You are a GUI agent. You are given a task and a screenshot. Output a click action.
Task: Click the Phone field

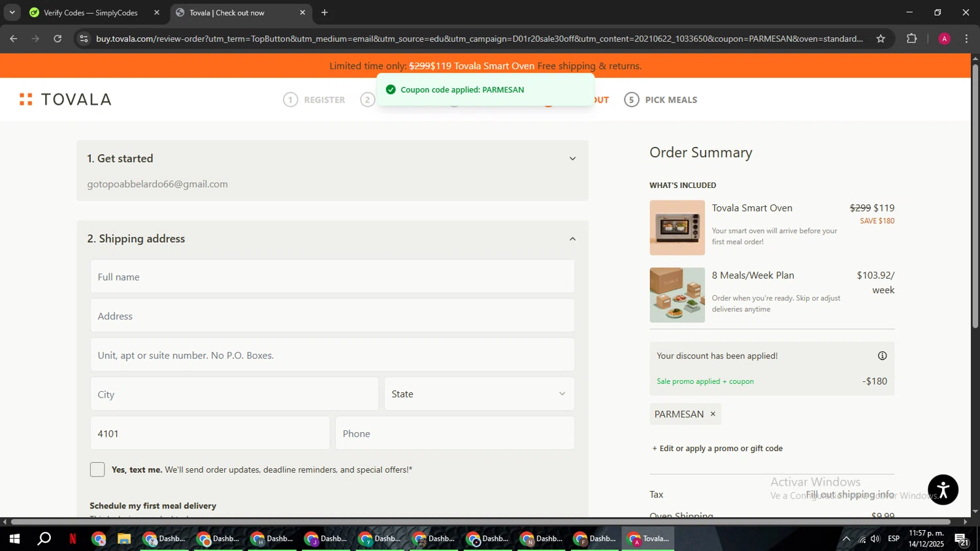pos(455,433)
